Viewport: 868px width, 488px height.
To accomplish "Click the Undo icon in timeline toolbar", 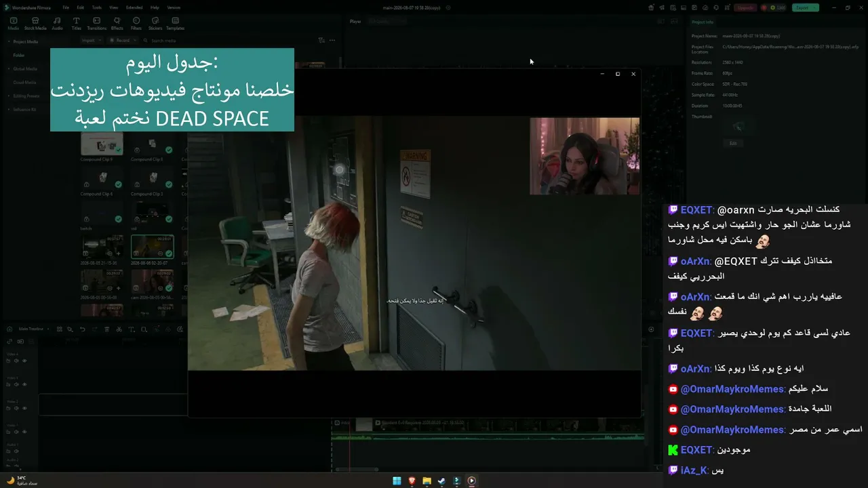I will click(82, 329).
